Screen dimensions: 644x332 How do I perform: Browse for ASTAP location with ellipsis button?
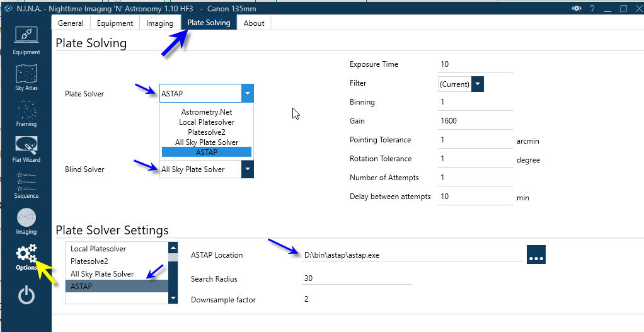click(536, 255)
